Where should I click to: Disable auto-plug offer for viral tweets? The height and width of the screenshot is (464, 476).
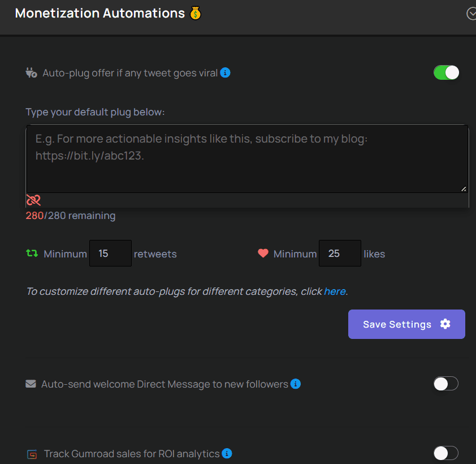click(446, 72)
